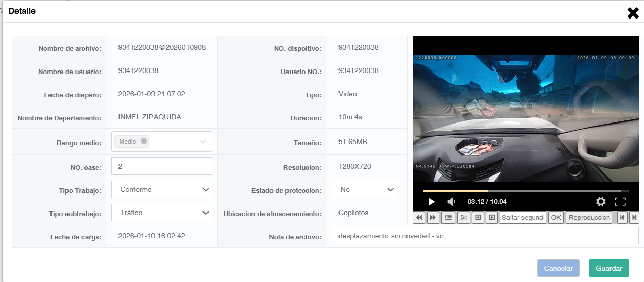Click the 51.65MB size value
644x282 pixels.
pyautogui.click(x=353, y=142)
